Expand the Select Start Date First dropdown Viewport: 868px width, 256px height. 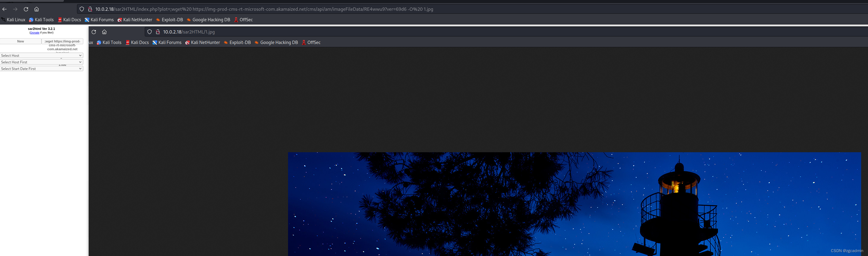point(41,68)
